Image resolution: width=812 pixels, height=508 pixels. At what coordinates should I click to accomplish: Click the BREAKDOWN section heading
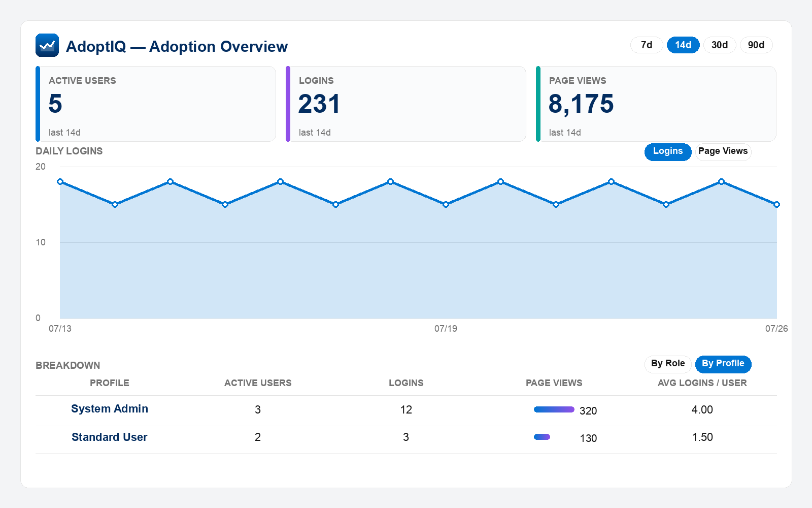(x=68, y=365)
